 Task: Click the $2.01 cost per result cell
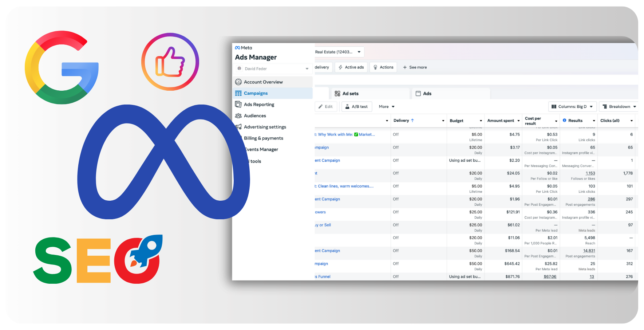pos(553,238)
